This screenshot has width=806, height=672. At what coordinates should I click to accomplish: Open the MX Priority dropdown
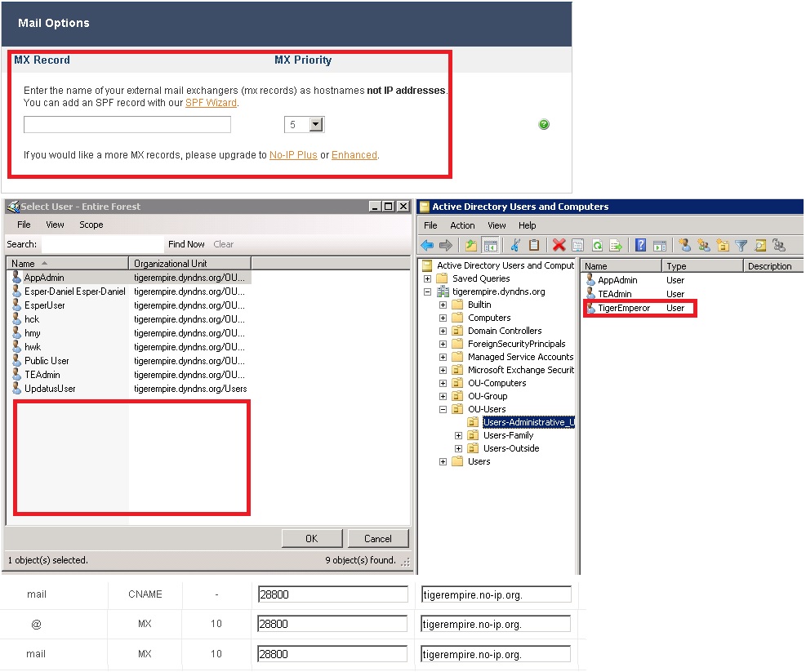click(x=316, y=125)
